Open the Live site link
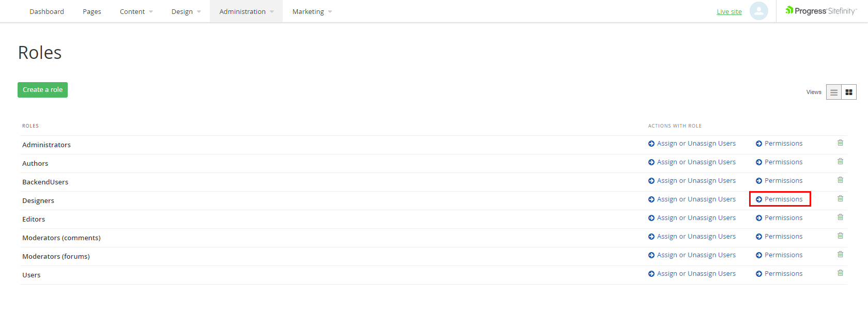 (729, 12)
